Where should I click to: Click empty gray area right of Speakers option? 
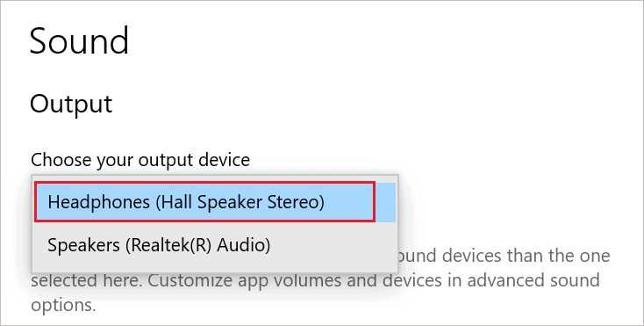pyautogui.click(x=333, y=245)
